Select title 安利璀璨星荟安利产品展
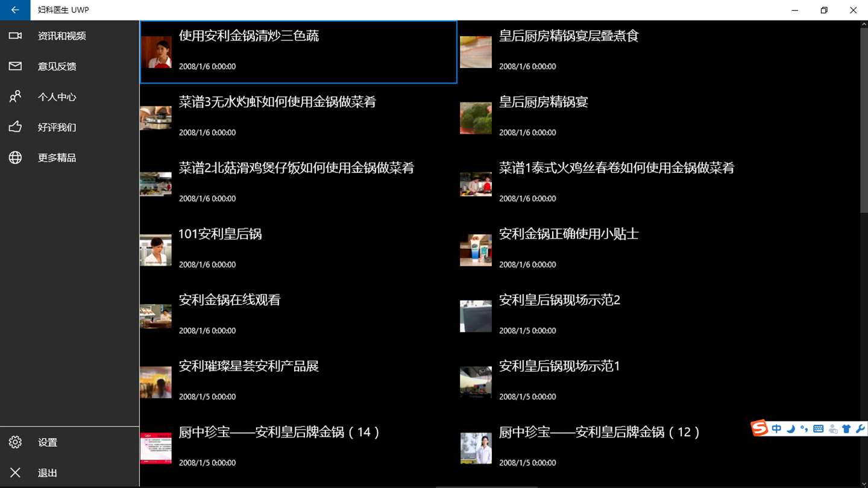 pos(249,366)
